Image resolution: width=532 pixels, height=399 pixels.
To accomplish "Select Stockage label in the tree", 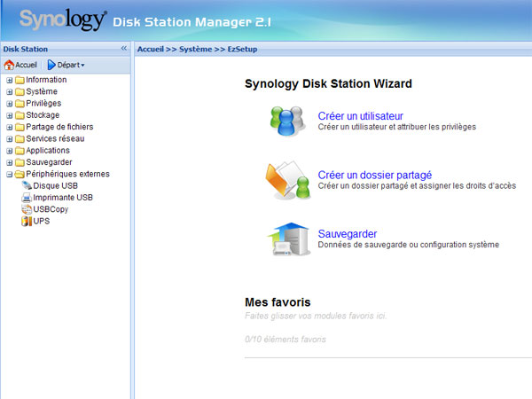I will coord(43,115).
